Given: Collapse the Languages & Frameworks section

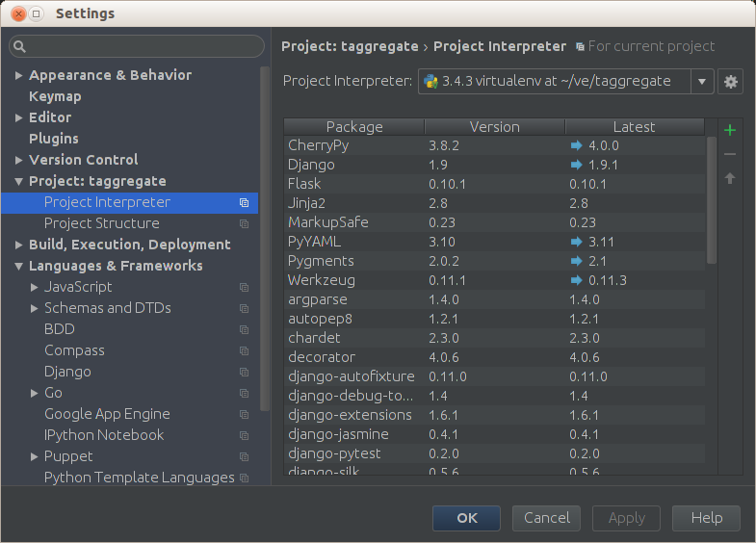Looking at the screenshot, I should [x=19, y=266].
